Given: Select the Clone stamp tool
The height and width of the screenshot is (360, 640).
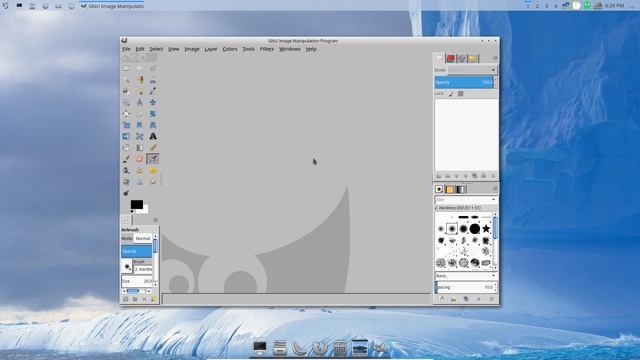Looking at the screenshot, I should (140, 171).
